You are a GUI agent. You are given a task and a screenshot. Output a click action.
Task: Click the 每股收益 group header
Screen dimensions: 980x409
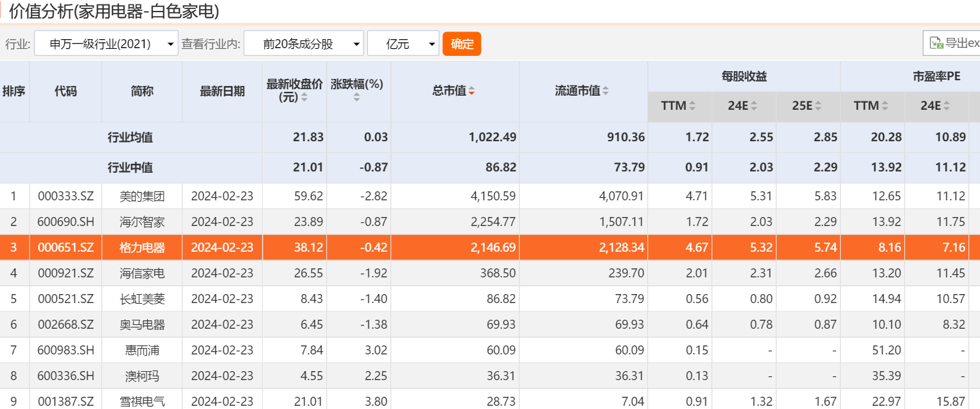[744, 76]
